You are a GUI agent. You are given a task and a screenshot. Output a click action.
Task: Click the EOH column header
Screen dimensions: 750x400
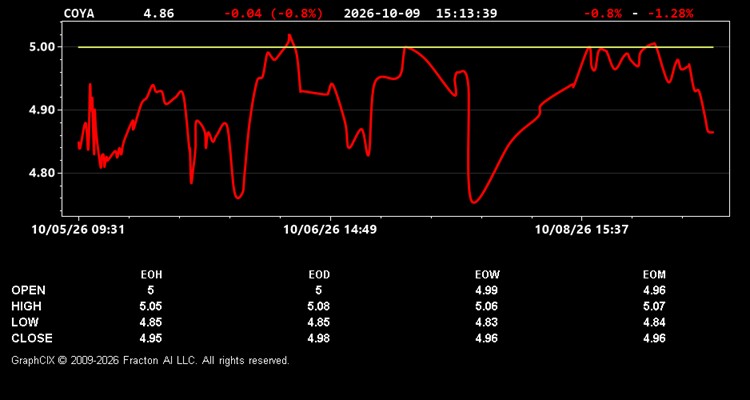(151, 275)
